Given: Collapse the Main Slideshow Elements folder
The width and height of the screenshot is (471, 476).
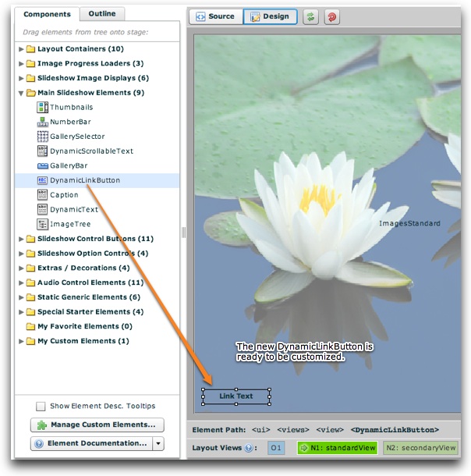Looking at the screenshot, I should (x=22, y=93).
